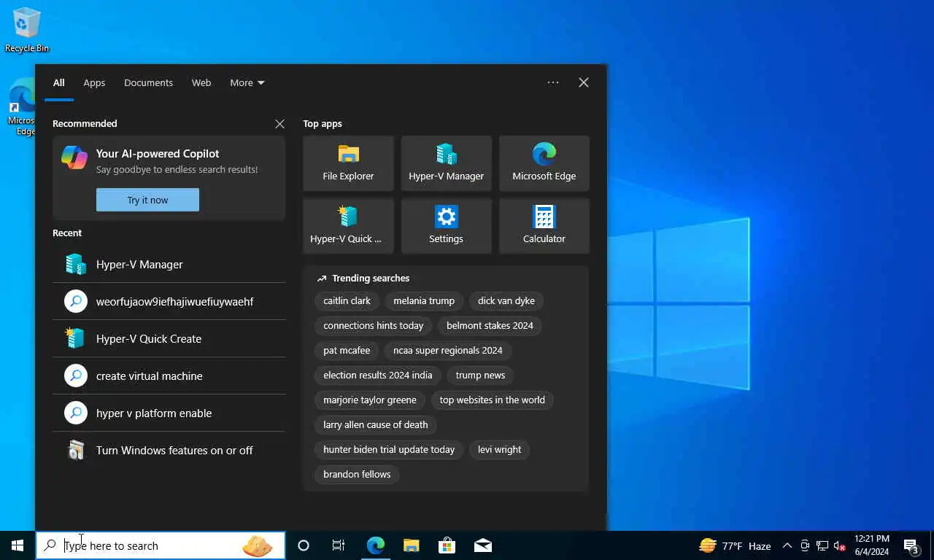Open Hyper-V Quick Create in Recent list
The width and height of the screenshot is (934, 560).
click(x=169, y=338)
